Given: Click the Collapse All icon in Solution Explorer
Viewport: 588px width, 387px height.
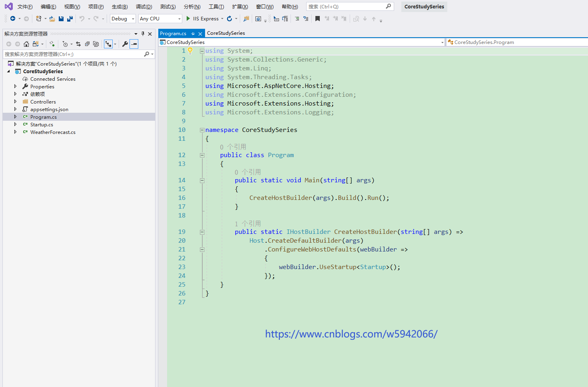Looking at the screenshot, I should tap(87, 44).
